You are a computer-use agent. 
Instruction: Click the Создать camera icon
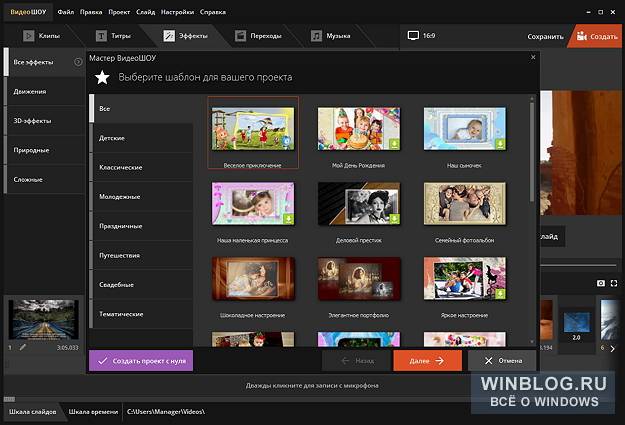click(582, 36)
